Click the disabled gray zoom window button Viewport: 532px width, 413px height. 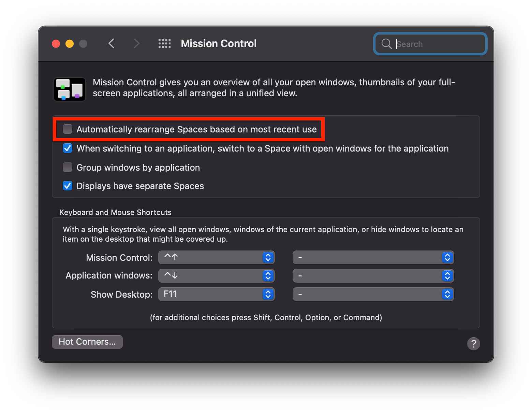[x=83, y=44]
